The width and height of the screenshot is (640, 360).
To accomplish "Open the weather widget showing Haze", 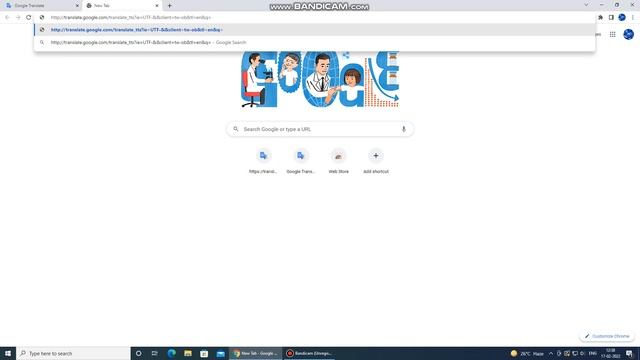I will click(x=527, y=353).
